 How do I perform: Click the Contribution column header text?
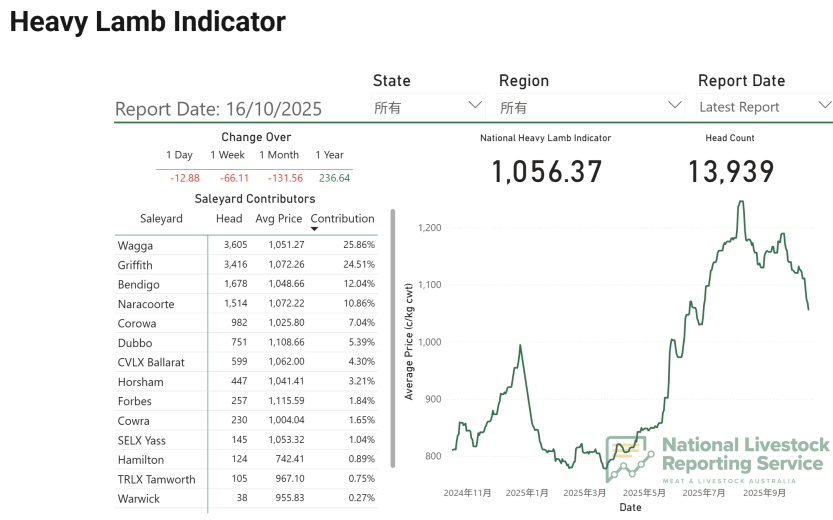tap(342, 218)
